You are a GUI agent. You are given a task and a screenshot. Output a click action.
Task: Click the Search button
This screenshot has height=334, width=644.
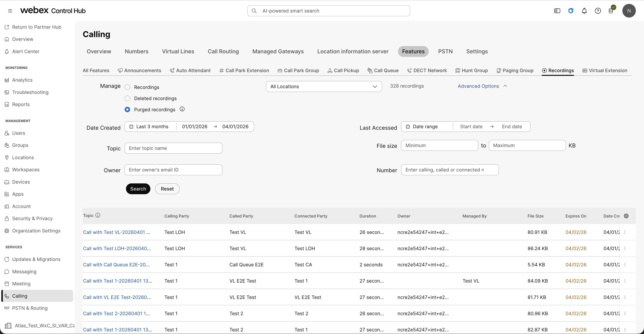click(138, 189)
